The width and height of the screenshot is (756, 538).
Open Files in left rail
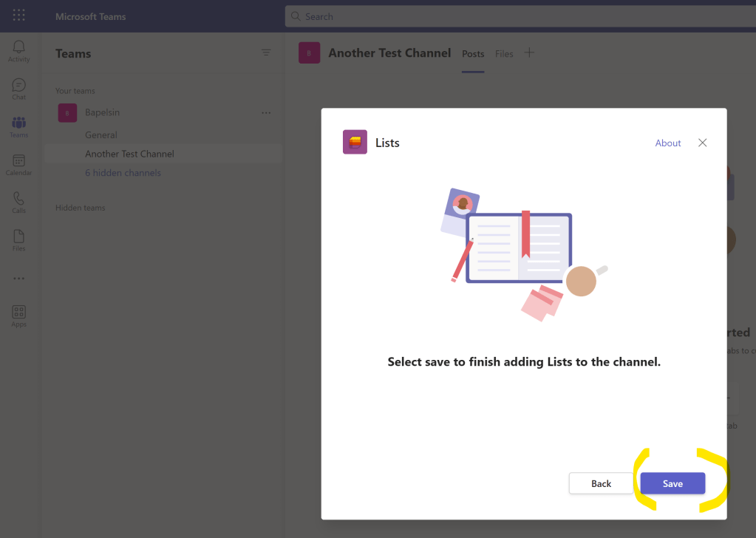pos(19,239)
